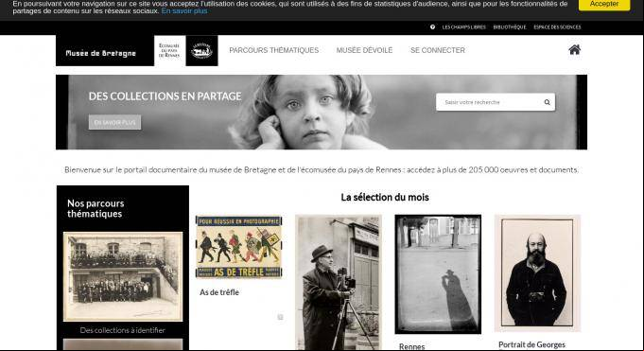Open the Parcours Thématiques menu

pos(274,50)
